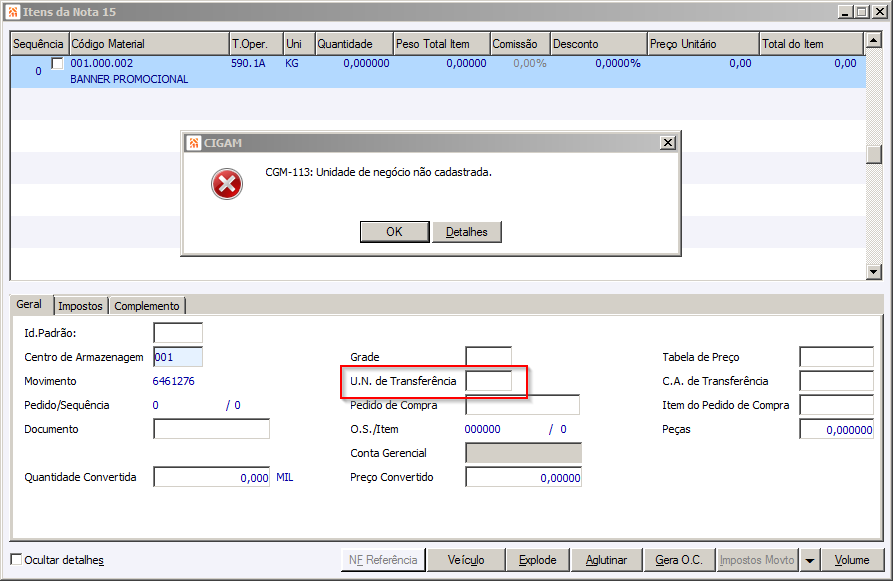Click the 0,0000% discount cell
893x581 pixels.
click(x=618, y=63)
